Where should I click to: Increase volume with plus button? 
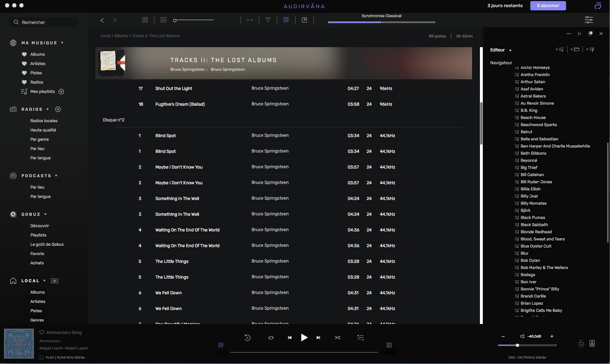[x=552, y=336]
